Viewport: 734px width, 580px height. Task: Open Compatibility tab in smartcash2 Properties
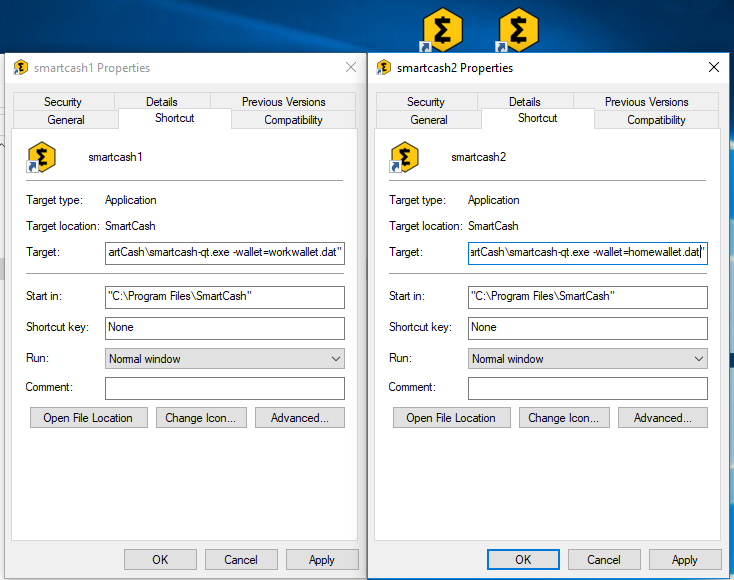tap(656, 119)
